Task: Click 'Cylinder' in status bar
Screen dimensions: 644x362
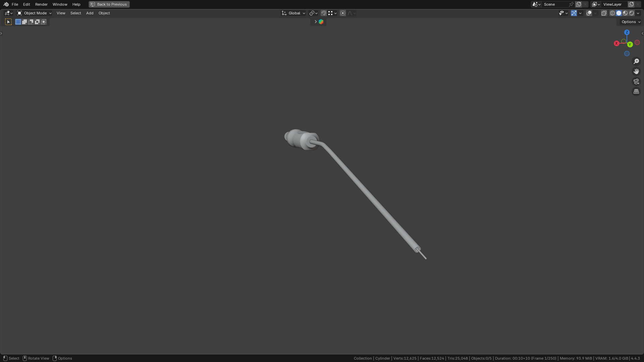Action: (383, 358)
